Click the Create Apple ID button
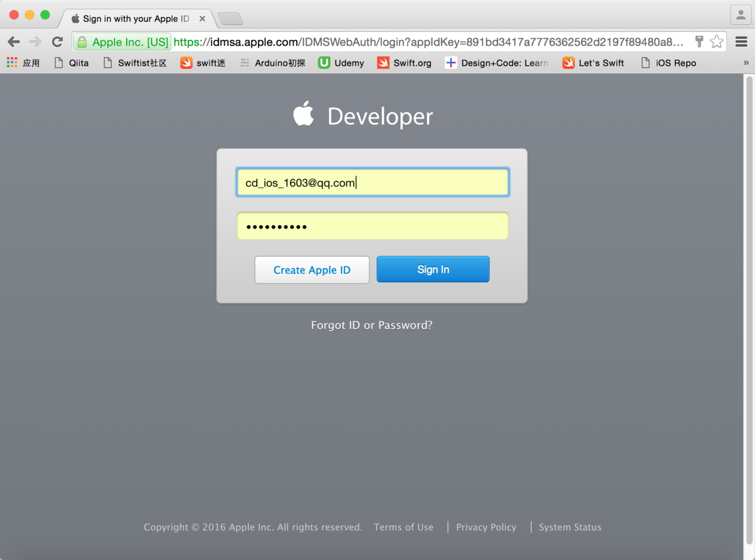This screenshot has height=560, width=755. pyautogui.click(x=312, y=270)
